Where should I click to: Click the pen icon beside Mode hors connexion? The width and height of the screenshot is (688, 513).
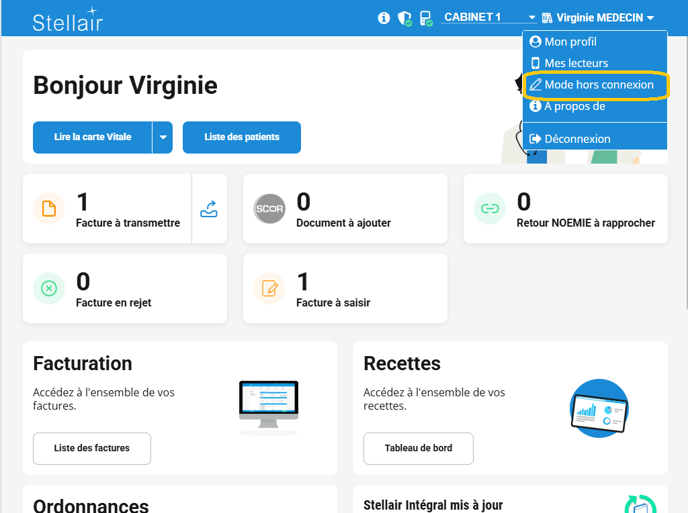pyautogui.click(x=535, y=85)
